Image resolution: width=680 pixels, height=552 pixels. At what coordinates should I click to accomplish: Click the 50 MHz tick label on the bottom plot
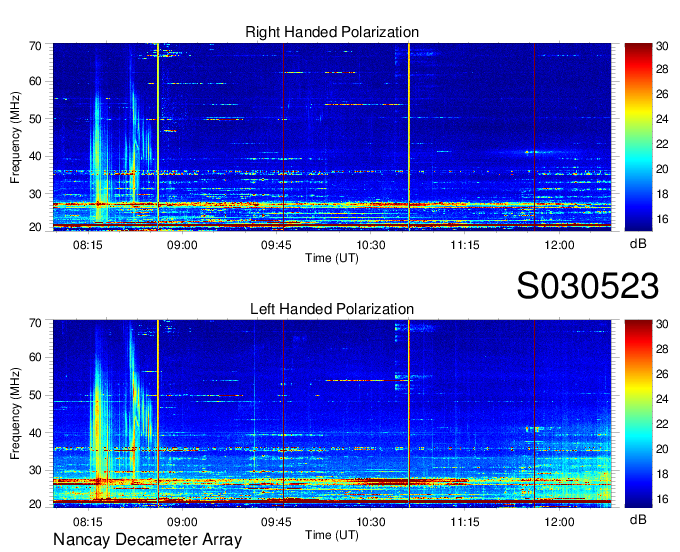tap(35, 395)
